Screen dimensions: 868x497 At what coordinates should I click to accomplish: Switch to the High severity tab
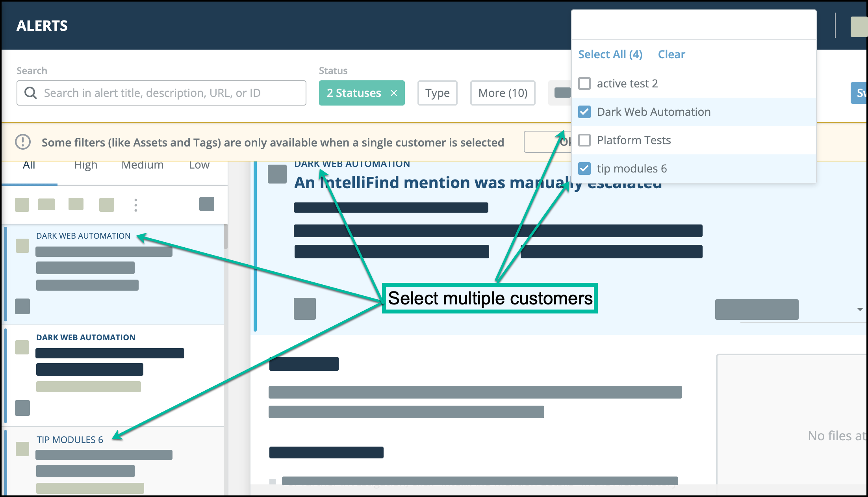(85, 165)
